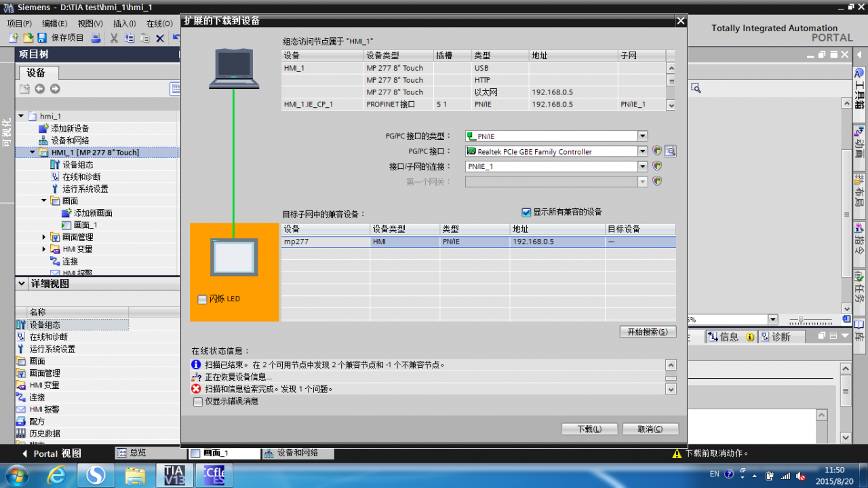Click the back arrow in project tree

(39, 89)
